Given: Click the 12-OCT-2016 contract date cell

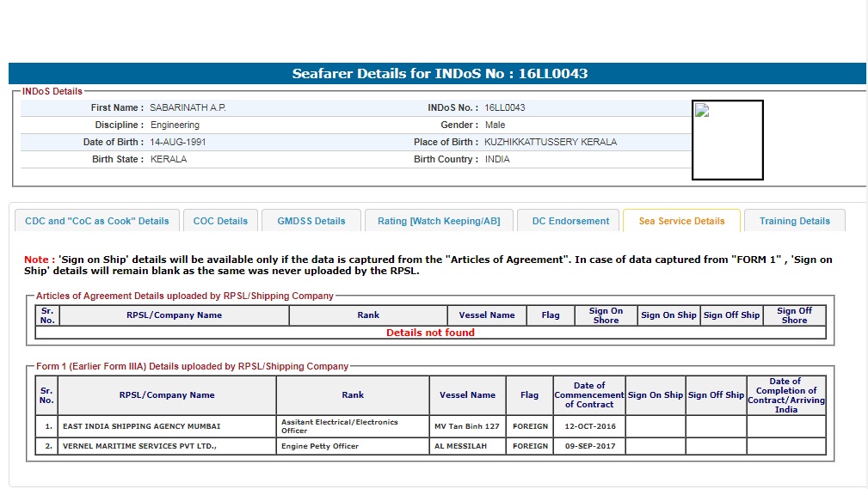Looking at the screenshot, I should (589, 426).
